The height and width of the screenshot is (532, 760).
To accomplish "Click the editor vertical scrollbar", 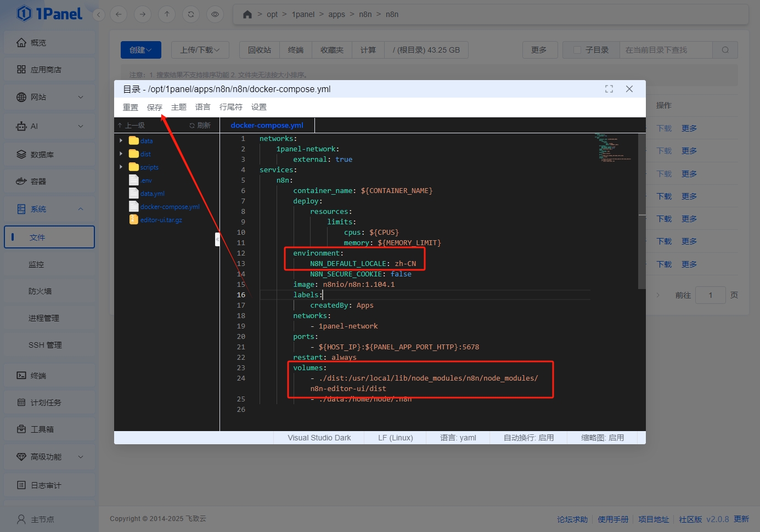I will 641,211.
